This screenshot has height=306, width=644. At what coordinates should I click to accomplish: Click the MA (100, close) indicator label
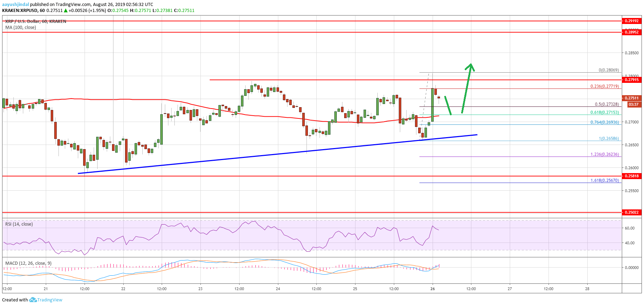coord(20,27)
